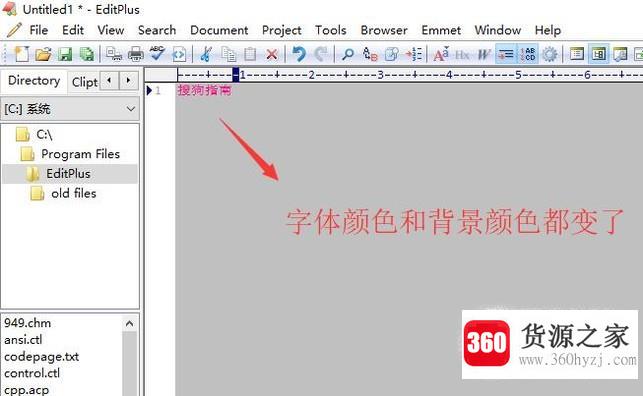Click the Save All toolbar icon
The width and height of the screenshot is (643, 396).
[87, 54]
